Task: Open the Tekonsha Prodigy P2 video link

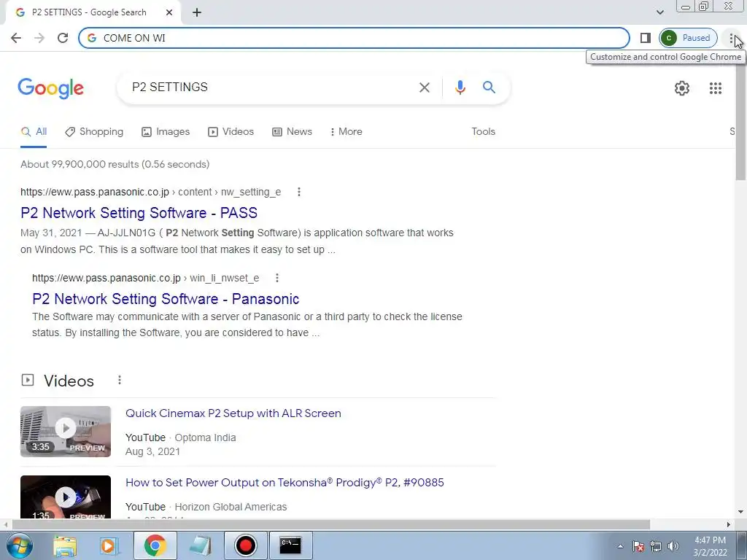Action: point(285,483)
